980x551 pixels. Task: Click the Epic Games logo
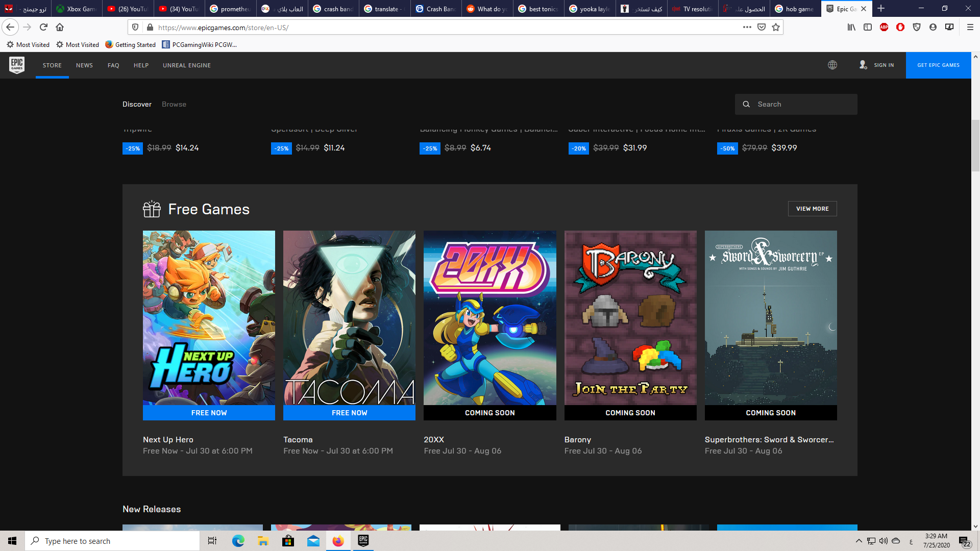pyautogui.click(x=17, y=65)
